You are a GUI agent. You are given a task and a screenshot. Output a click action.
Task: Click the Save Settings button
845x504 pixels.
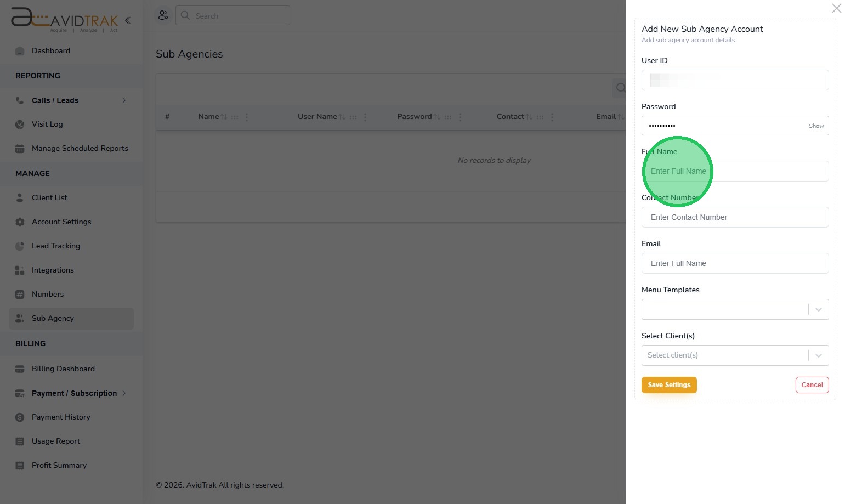(669, 385)
